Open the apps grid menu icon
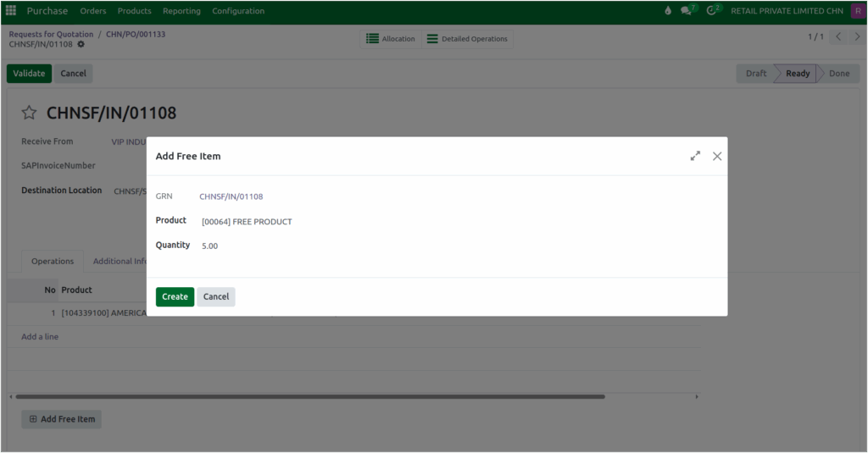868x453 pixels. coord(10,10)
